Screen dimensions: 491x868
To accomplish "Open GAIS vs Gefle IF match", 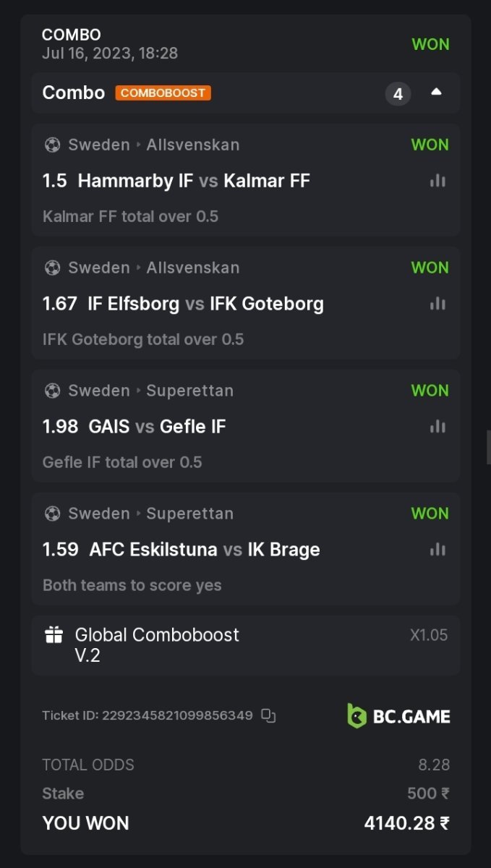I will 157,427.
